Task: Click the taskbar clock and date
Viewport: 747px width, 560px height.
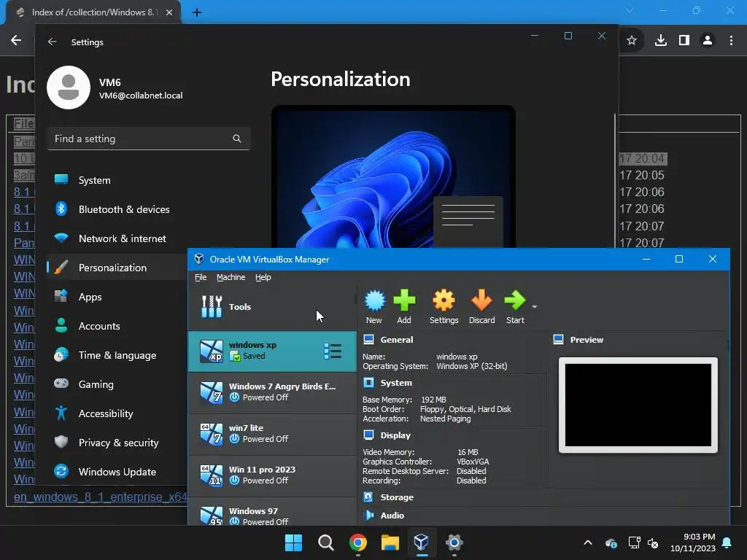Action: pyautogui.click(x=693, y=542)
